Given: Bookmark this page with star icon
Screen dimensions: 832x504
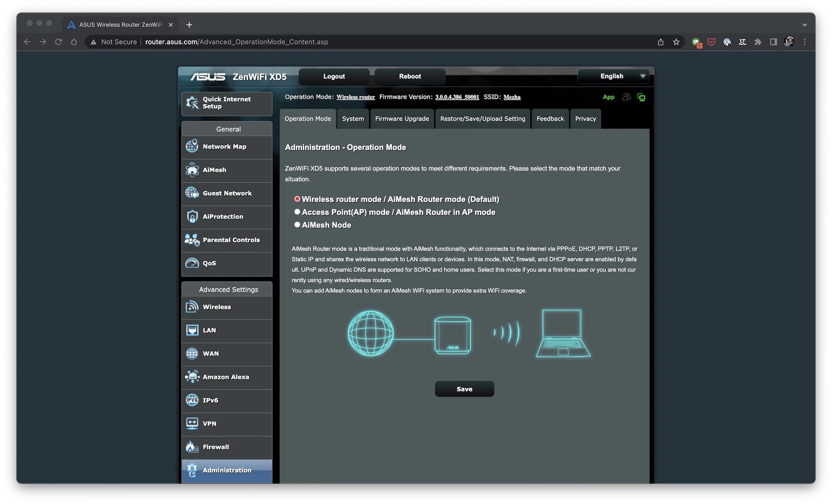Looking at the screenshot, I should pos(676,42).
